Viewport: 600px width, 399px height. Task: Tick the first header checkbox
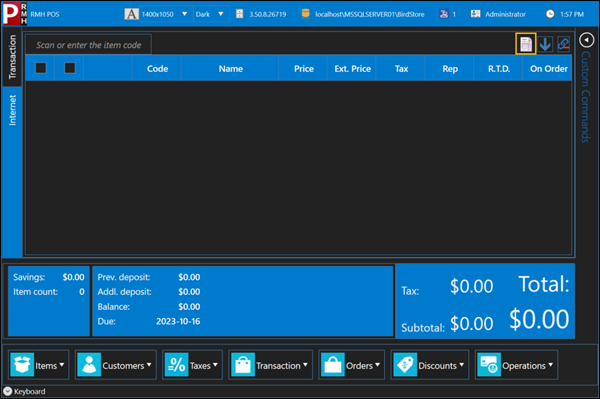click(41, 68)
